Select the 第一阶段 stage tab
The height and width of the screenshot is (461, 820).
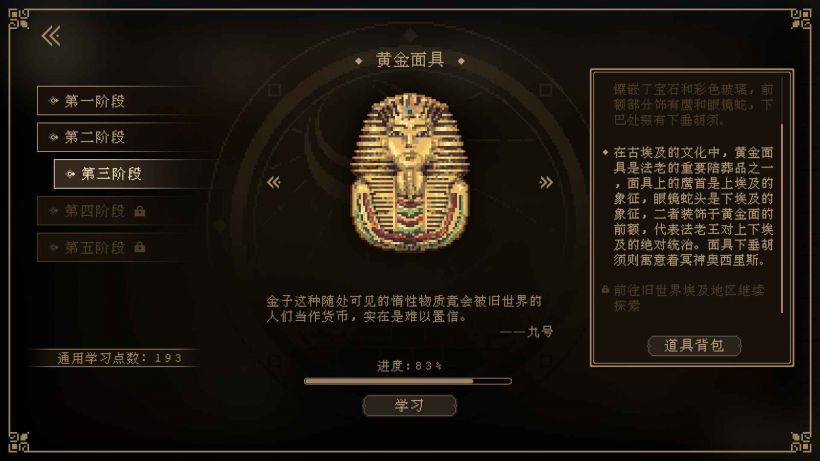(121, 101)
